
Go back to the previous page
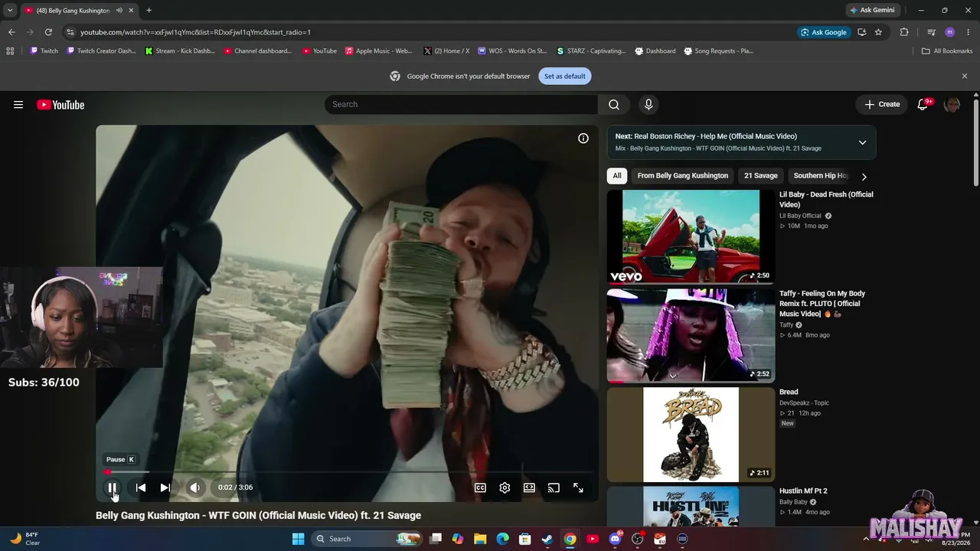pos(11,32)
